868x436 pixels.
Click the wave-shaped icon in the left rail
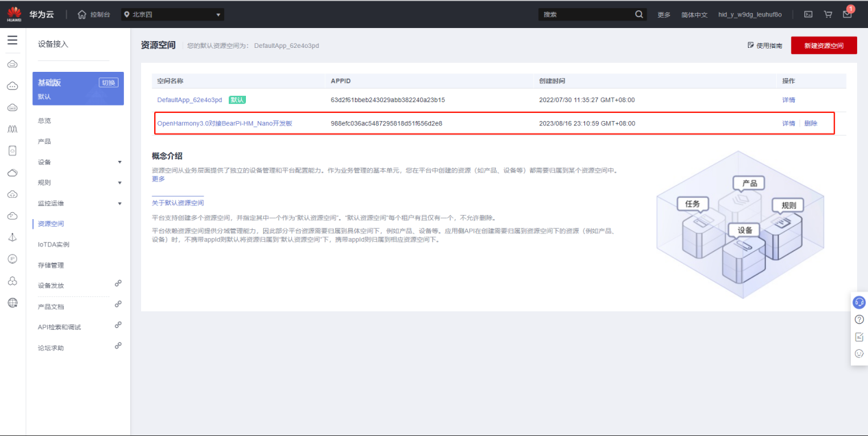12,129
